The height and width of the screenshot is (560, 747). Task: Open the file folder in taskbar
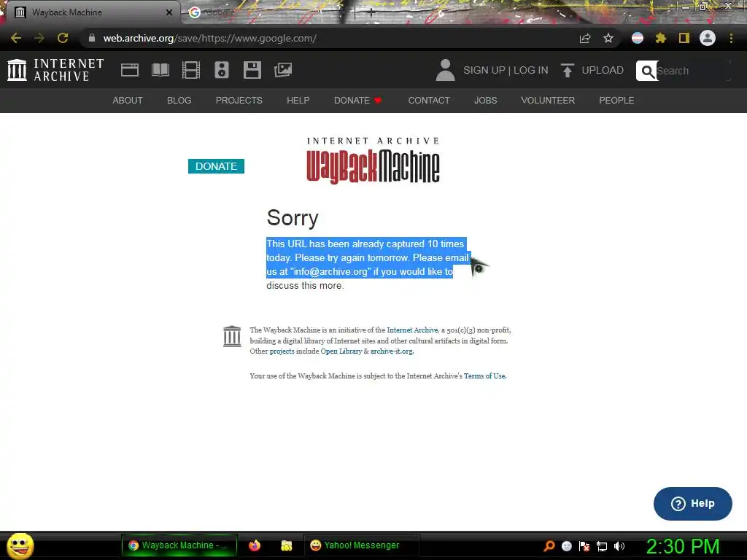[286, 545]
